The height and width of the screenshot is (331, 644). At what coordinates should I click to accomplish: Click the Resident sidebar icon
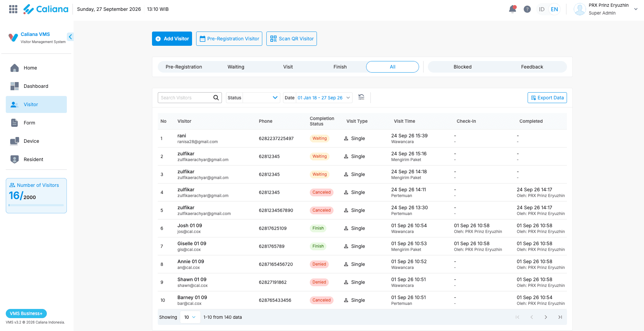click(15, 159)
